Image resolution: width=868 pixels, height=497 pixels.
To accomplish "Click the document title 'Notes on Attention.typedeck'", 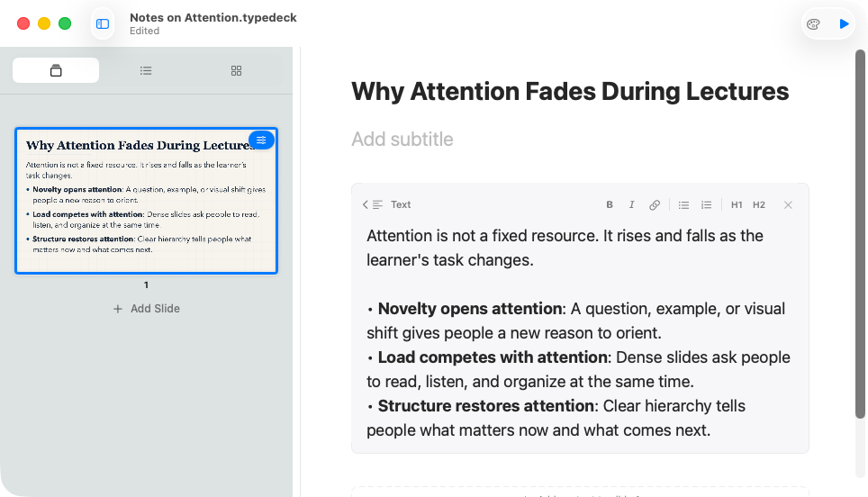I will [x=213, y=18].
